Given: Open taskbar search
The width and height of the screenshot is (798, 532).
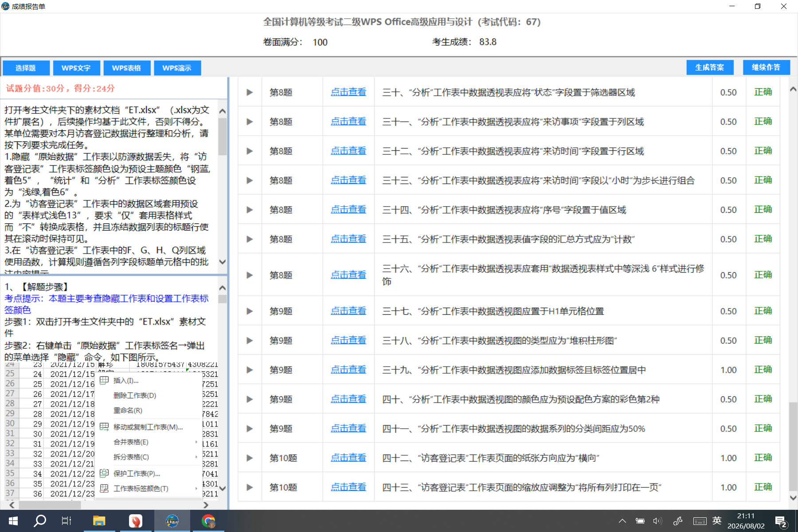Looking at the screenshot, I should tap(40, 521).
